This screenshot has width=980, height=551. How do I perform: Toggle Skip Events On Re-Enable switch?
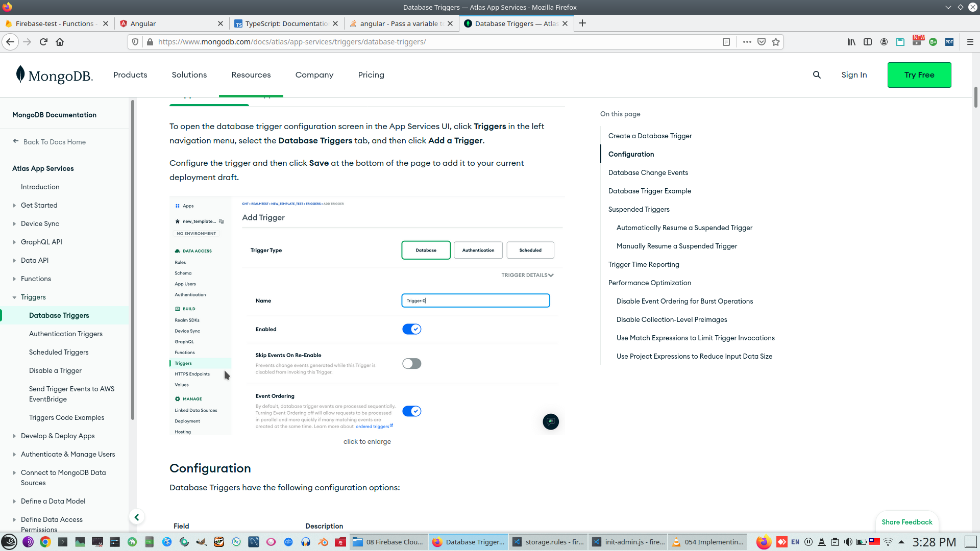click(x=411, y=364)
